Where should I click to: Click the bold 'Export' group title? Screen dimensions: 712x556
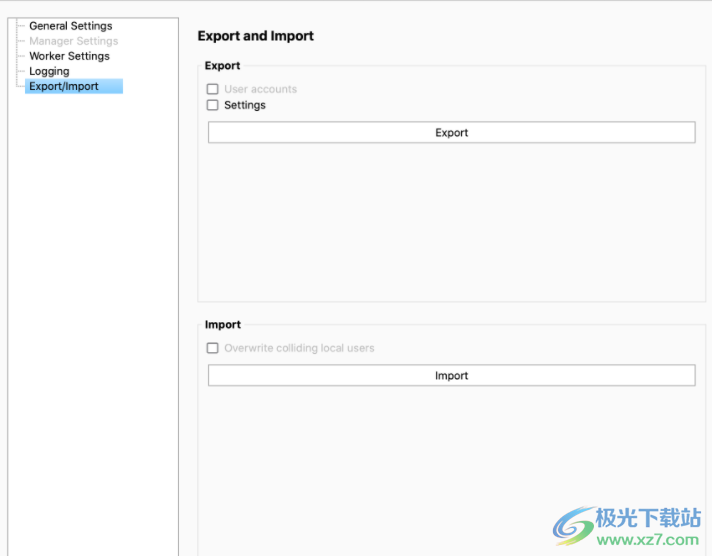pos(222,66)
